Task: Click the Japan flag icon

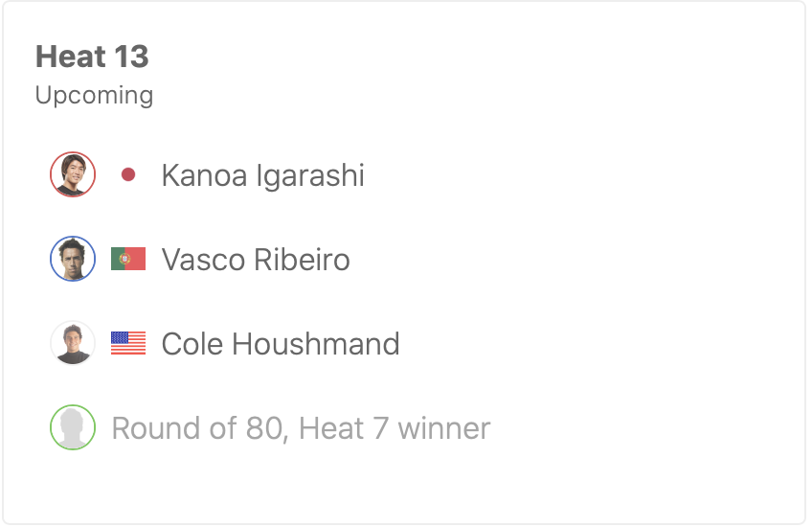Action: coord(128,175)
